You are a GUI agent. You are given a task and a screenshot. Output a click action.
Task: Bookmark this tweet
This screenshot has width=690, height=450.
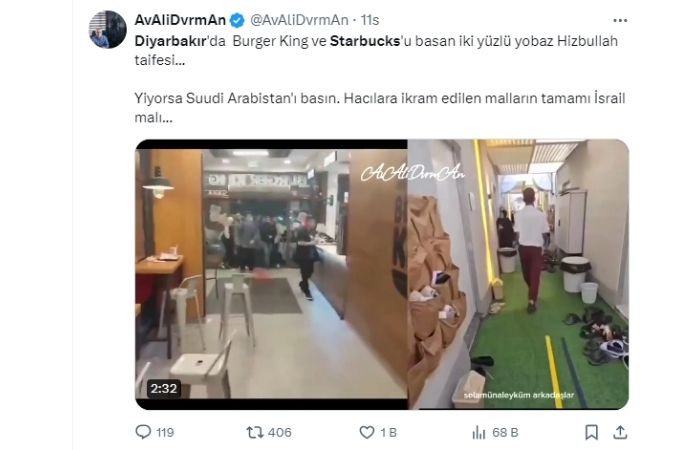point(591,432)
